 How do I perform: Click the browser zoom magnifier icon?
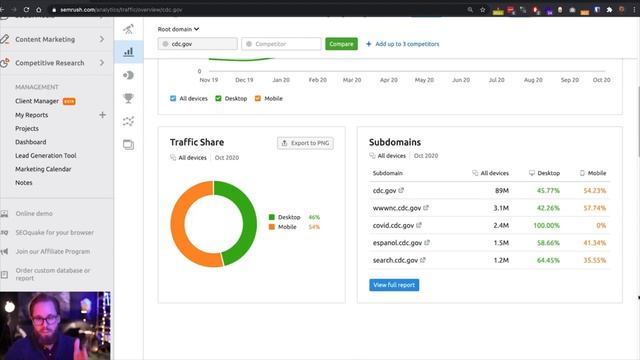tap(470, 9)
